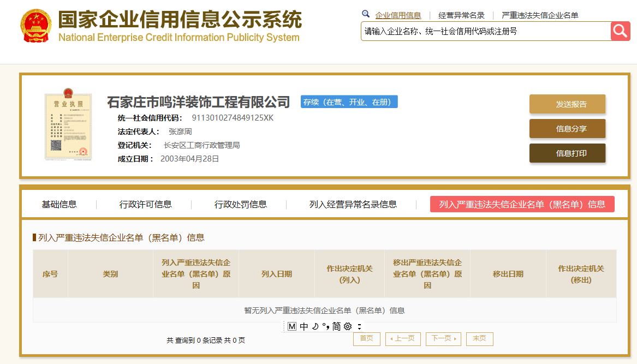Image resolution: width=637 pixels, height=364 pixels.
Task: Click 上一页 pagination button
Action: [x=402, y=339]
